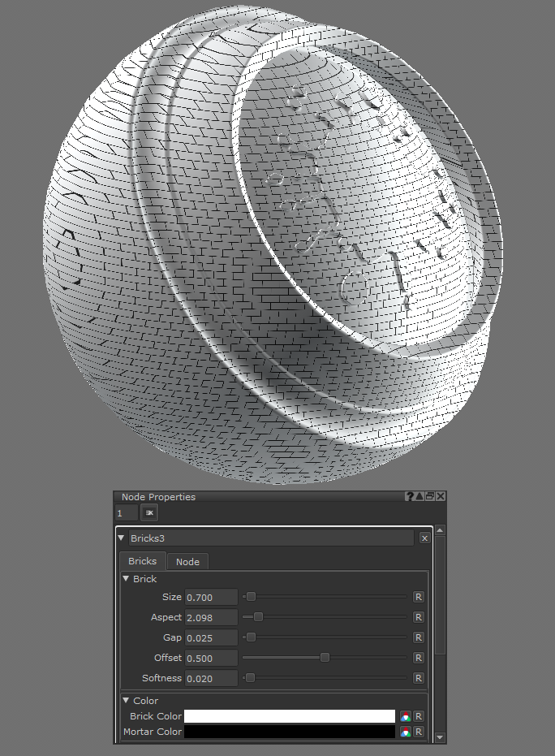
Task: Click the white Brick Color swatch
Action: tap(289, 716)
